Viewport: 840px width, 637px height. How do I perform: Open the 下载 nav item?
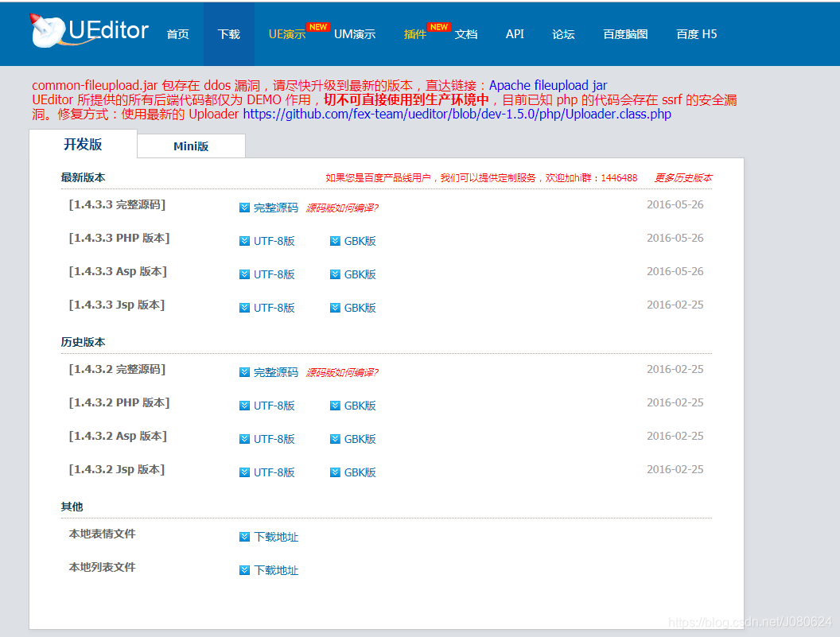tap(229, 34)
